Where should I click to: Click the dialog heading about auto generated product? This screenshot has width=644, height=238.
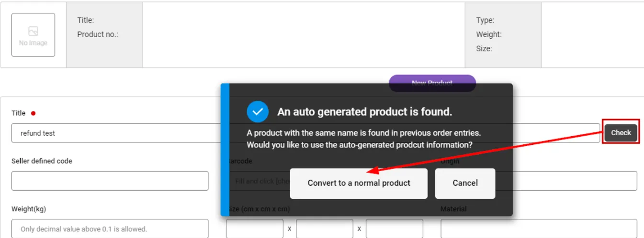coord(364,112)
